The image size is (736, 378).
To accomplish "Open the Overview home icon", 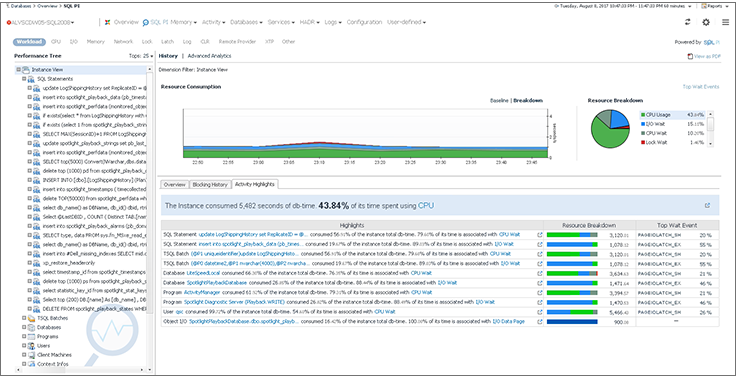I will 107,22.
